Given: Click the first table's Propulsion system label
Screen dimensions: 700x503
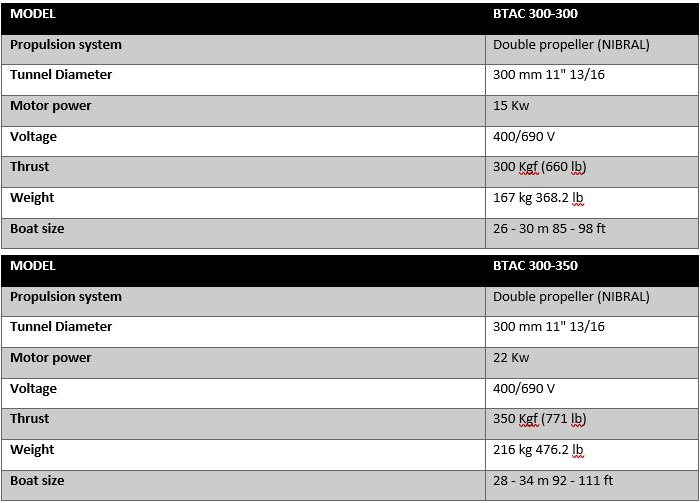Looking at the screenshot, I should pos(66,45).
